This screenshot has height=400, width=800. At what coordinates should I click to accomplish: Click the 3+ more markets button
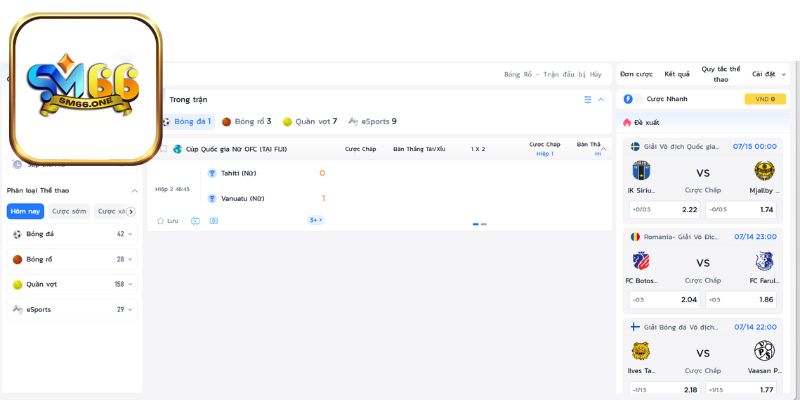pyautogui.click(x=316, y=220)
